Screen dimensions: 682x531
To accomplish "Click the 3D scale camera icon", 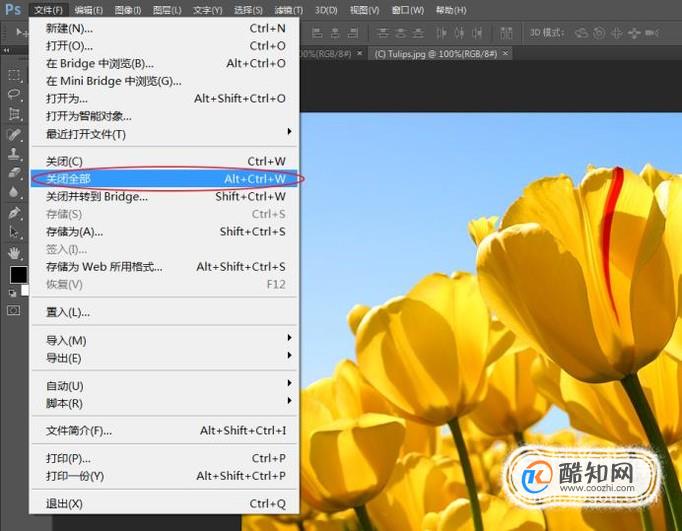I will coord(652,33).
